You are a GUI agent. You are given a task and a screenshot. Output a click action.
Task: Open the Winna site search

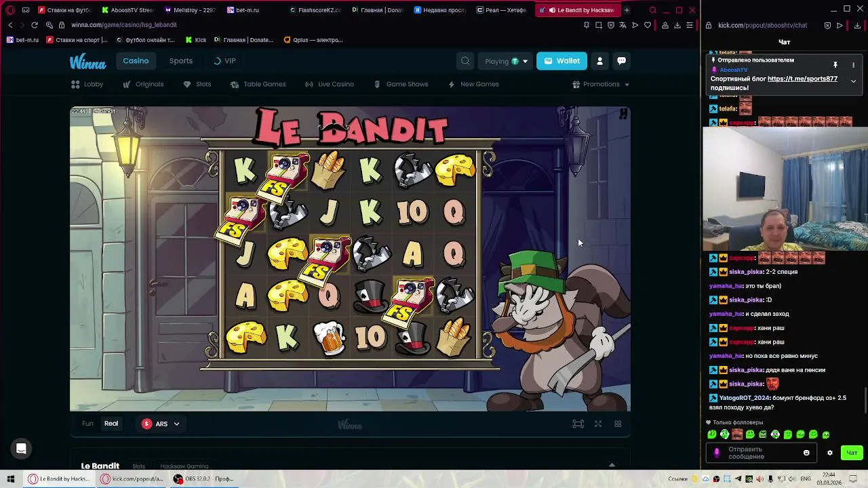(465, 61)
